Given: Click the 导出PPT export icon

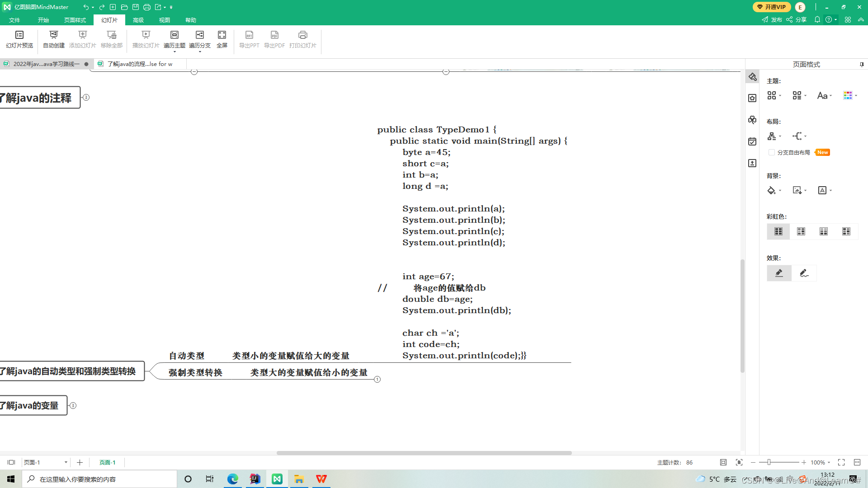Looking at the screenshot, I should point(249,38).
